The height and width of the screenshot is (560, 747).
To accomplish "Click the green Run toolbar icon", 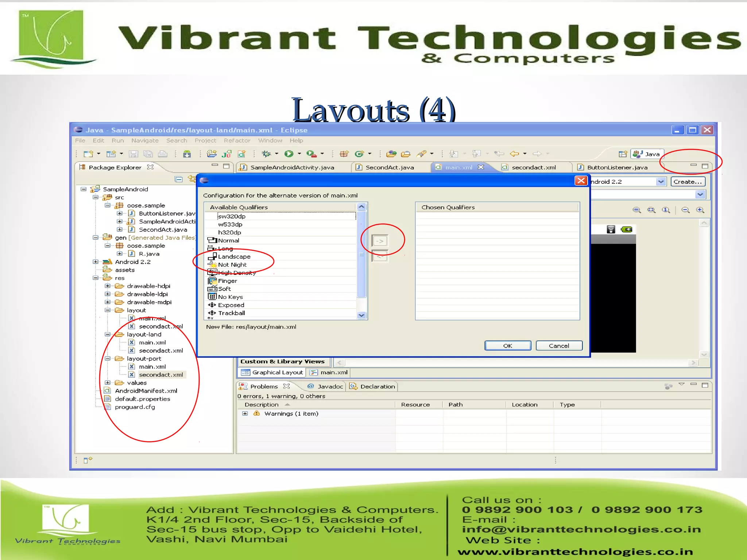I will (x=289, y=154).
